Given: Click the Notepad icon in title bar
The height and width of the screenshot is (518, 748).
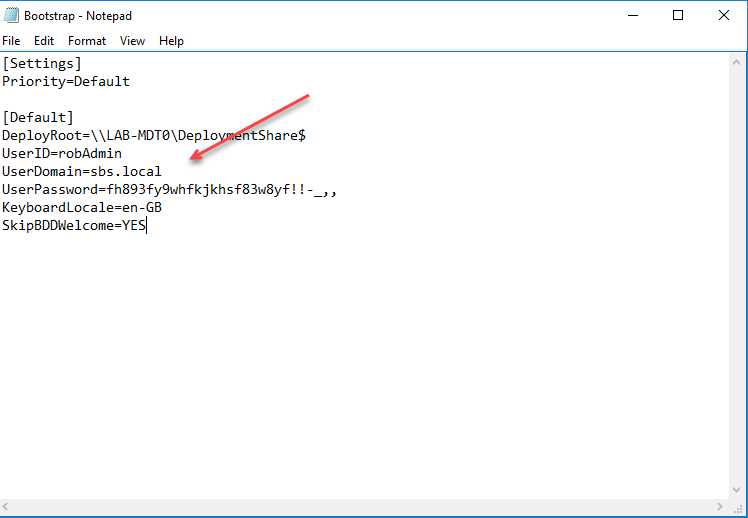Looking at the screenshot, I should click(11, 16).
